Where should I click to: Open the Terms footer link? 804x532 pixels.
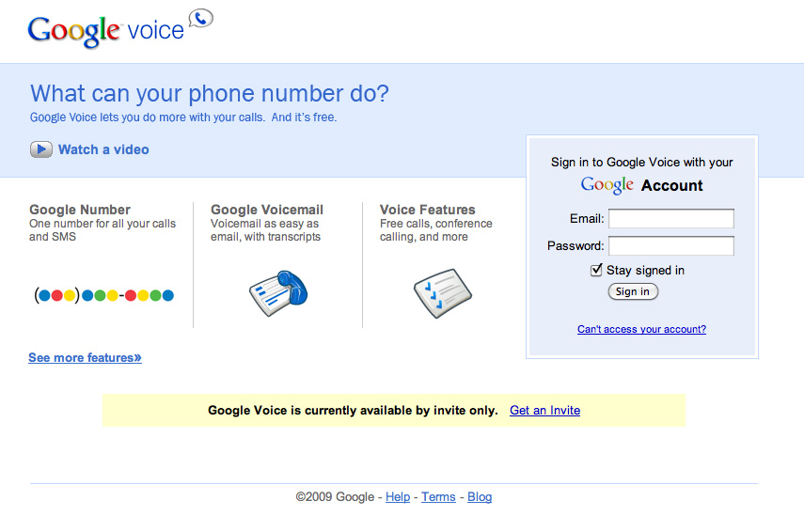click(x=438, y=497)
